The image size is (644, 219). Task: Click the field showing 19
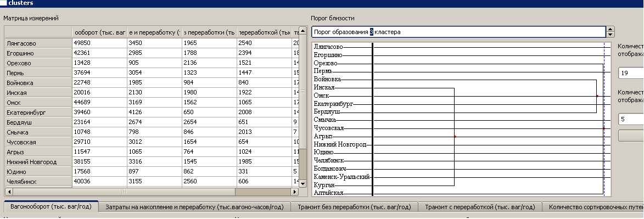[x=631, y=73]
